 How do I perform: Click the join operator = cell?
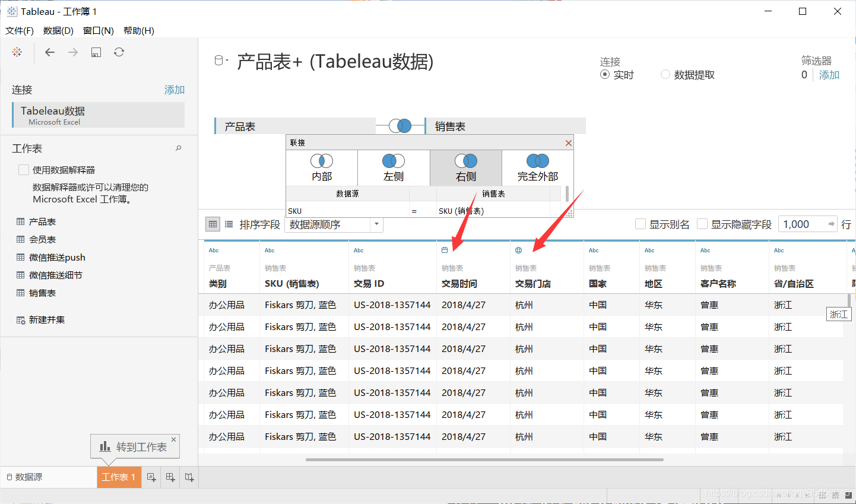tap(423, 211)
